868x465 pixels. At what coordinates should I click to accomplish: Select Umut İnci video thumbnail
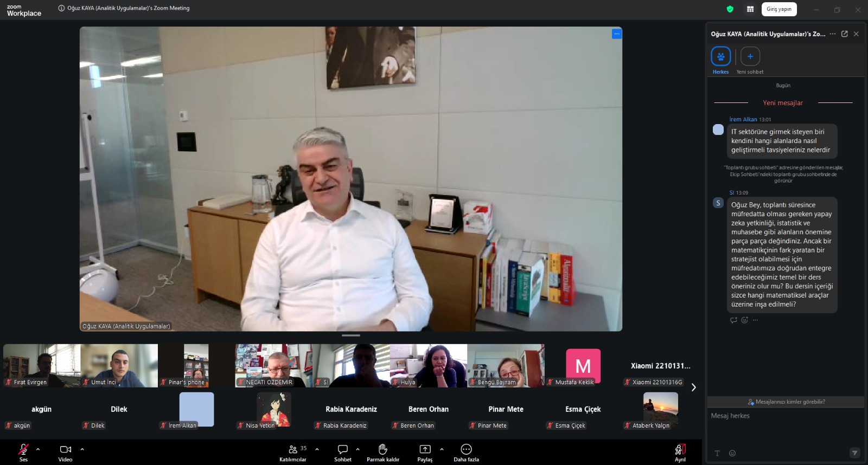[x=119, y=366]
